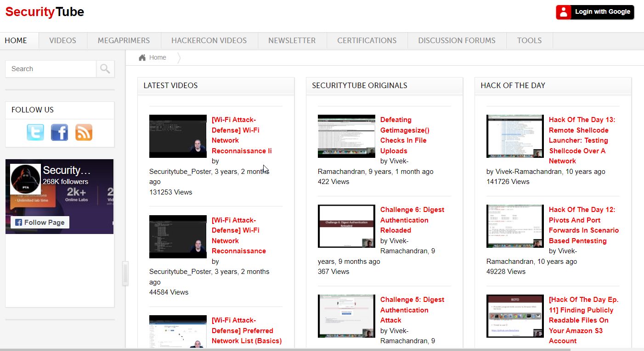Click the Facebook page profile picture

pyautogui.click(x=26, y=179)
